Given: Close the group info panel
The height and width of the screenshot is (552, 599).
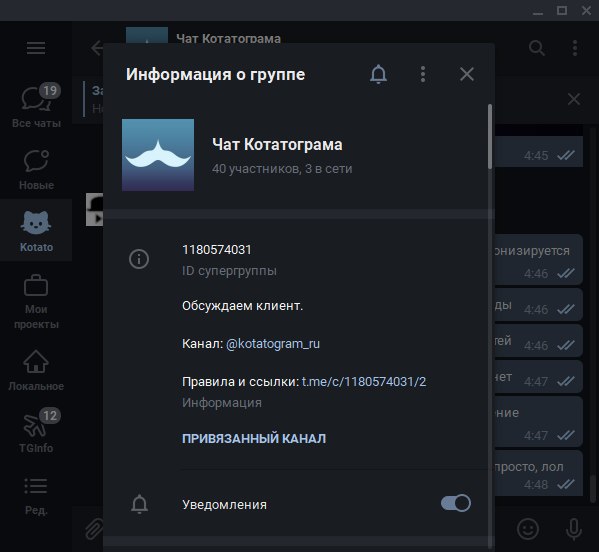Looking at the screenshot, I should click(x=466, y=74).
